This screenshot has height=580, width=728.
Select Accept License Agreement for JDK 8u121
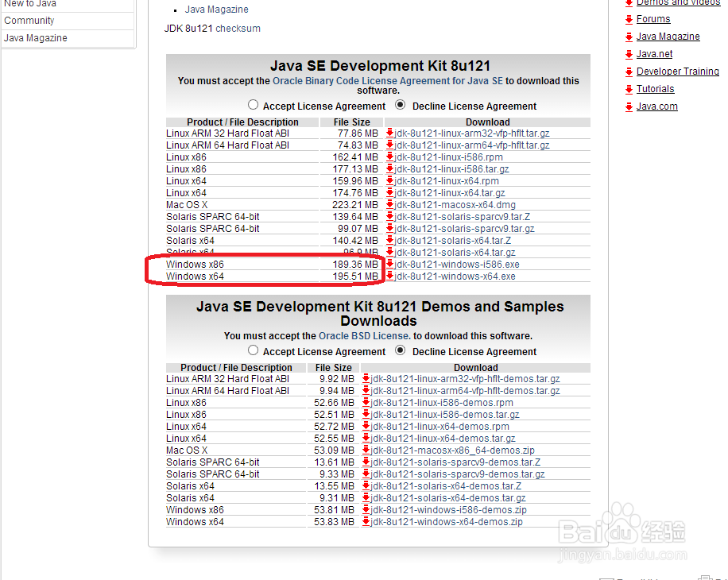coord(253,105)
